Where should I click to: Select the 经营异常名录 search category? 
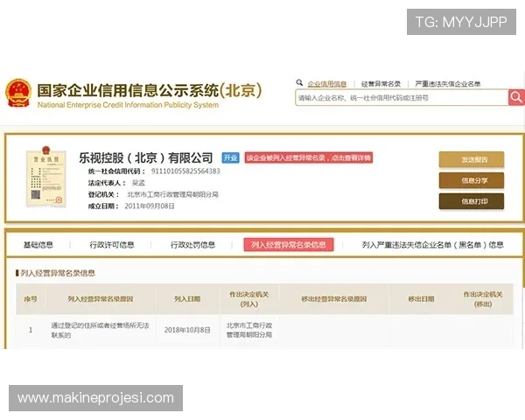click(x=381, y=84)
